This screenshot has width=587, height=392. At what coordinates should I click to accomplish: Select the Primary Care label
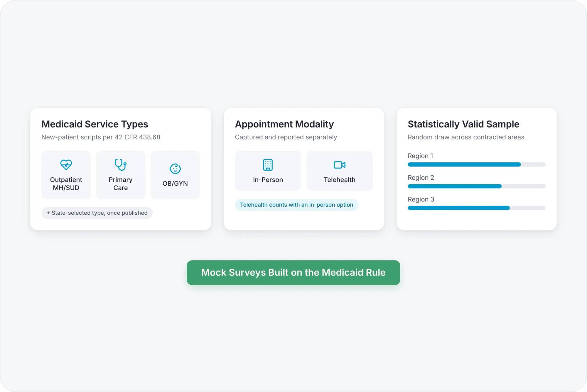[120, 184]
